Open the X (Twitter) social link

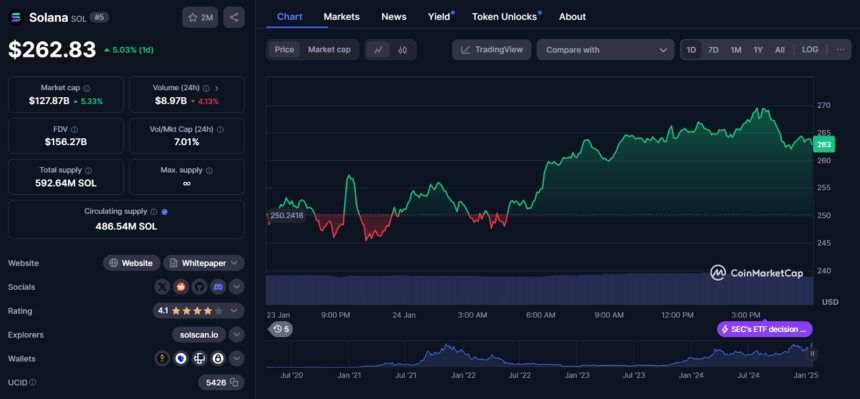pyautogui.click(x=162, y=286)
